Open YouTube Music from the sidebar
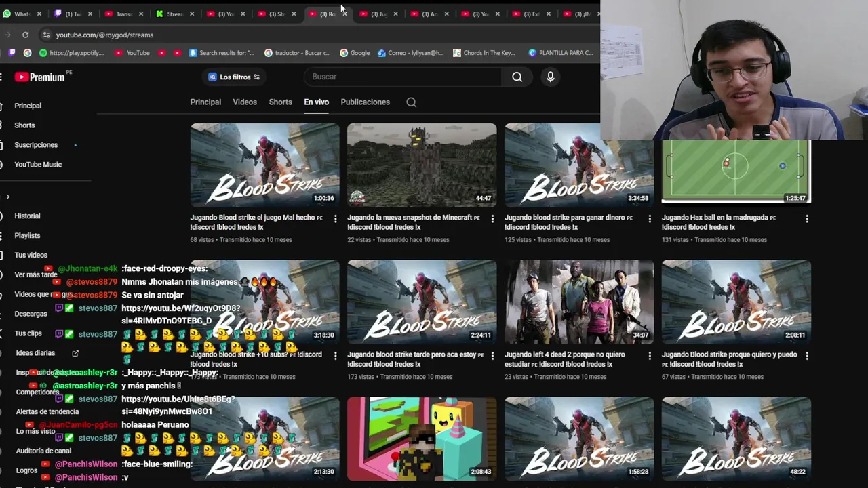 pos(38,165)
